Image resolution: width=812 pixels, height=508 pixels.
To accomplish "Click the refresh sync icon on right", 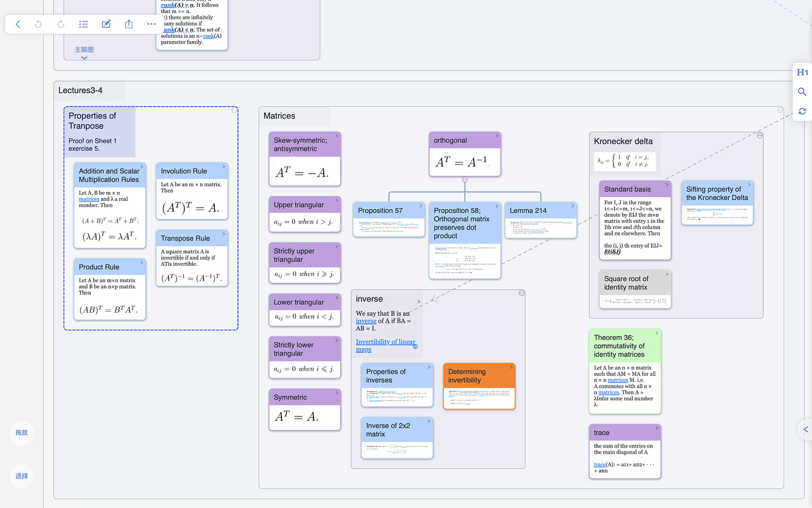I will point(802,111).
